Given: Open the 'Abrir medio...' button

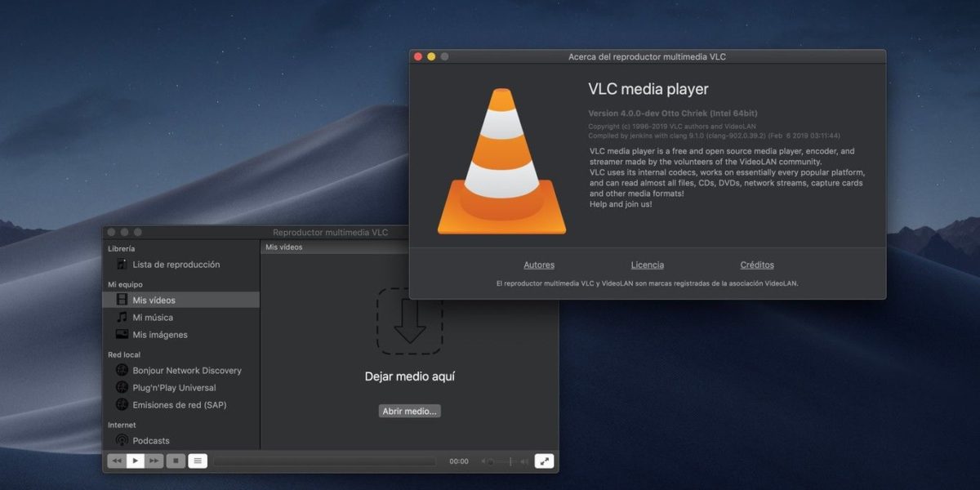Looking at the screenshot, I should pos(410,411).
